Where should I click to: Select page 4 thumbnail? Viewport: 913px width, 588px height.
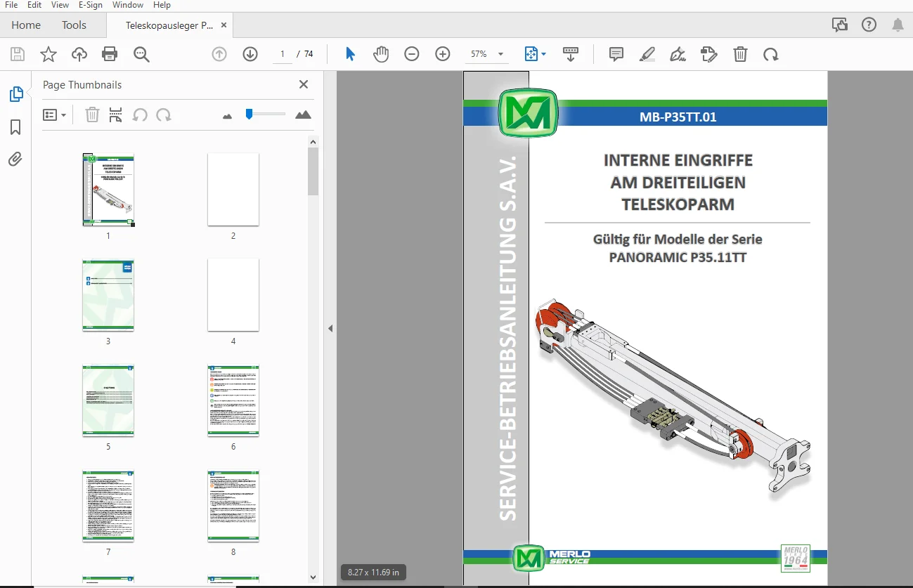(233, 295)
